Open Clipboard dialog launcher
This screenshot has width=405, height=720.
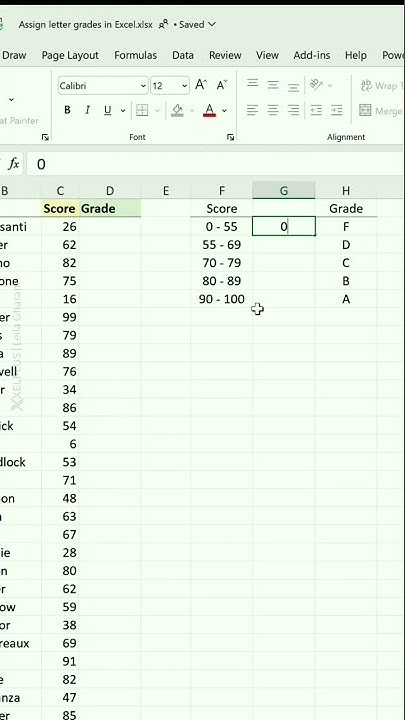[45, 137]
